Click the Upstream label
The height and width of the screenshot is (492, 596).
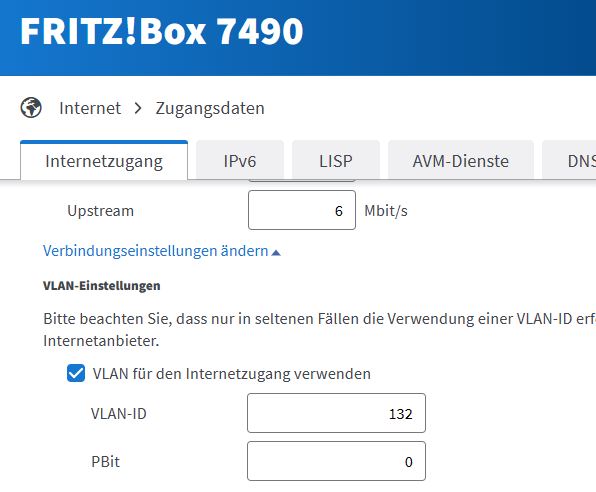100,211
